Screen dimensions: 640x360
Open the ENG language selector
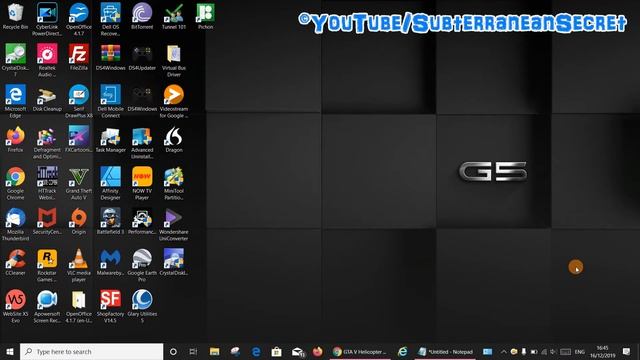point(580,351)
